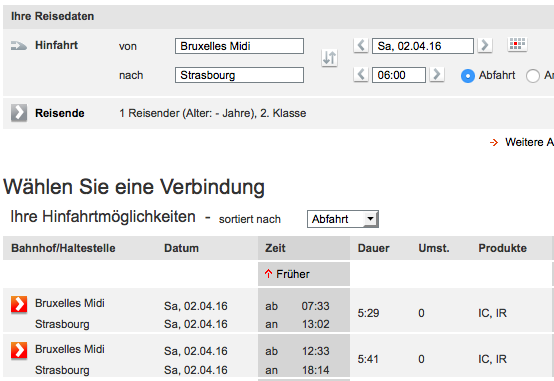Click the Hinfahrt label
The width and height of the screenshot is (554, 381).
click(57, 45)
